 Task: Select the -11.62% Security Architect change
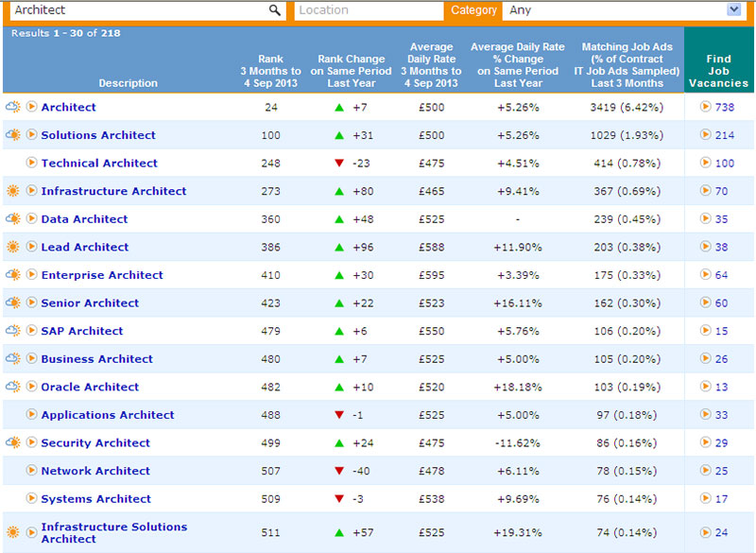[518, 442]
